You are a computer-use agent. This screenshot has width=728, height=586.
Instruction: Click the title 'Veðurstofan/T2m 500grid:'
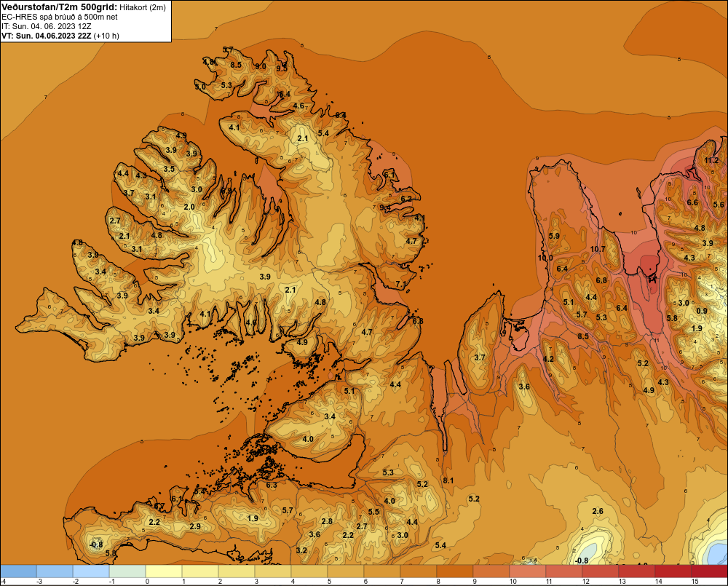tap(60, 7)
